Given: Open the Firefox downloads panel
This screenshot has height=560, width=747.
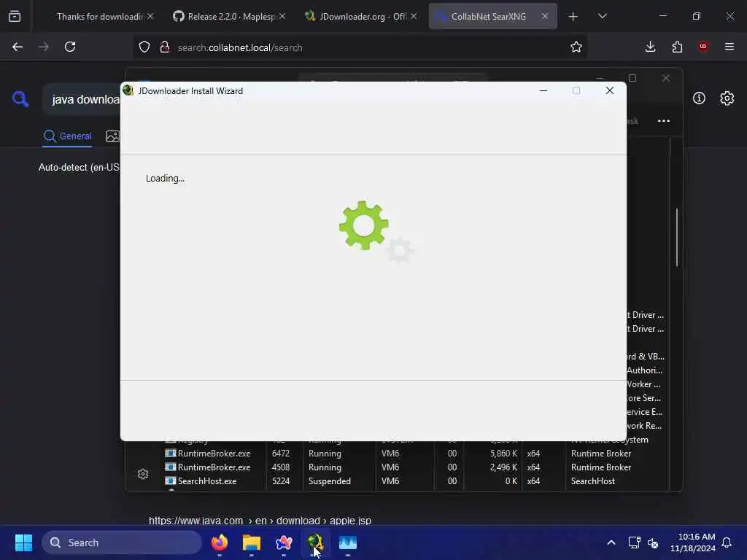Looking at the screenshot, I should tap(650, 47).
